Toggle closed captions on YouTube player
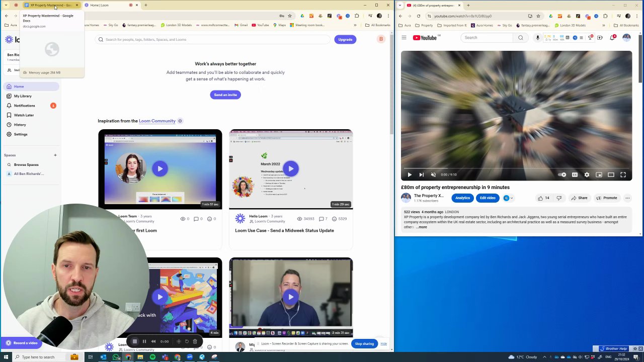This screenshot has height=362, width=644. (575, 175)
